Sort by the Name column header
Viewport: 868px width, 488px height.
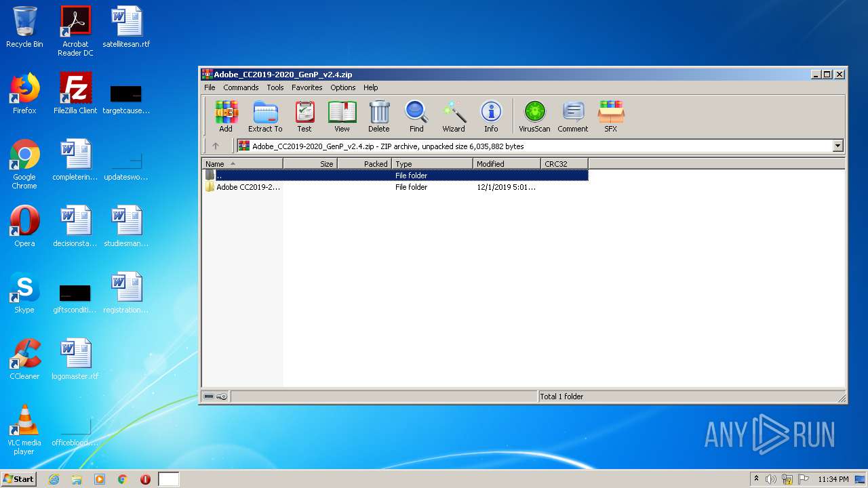coord(242,163)
